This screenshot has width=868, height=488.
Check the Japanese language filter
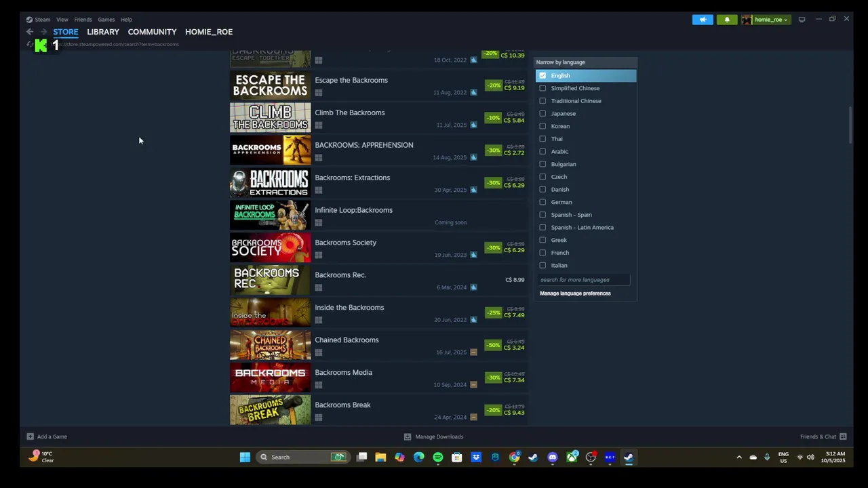coord(542,114)
